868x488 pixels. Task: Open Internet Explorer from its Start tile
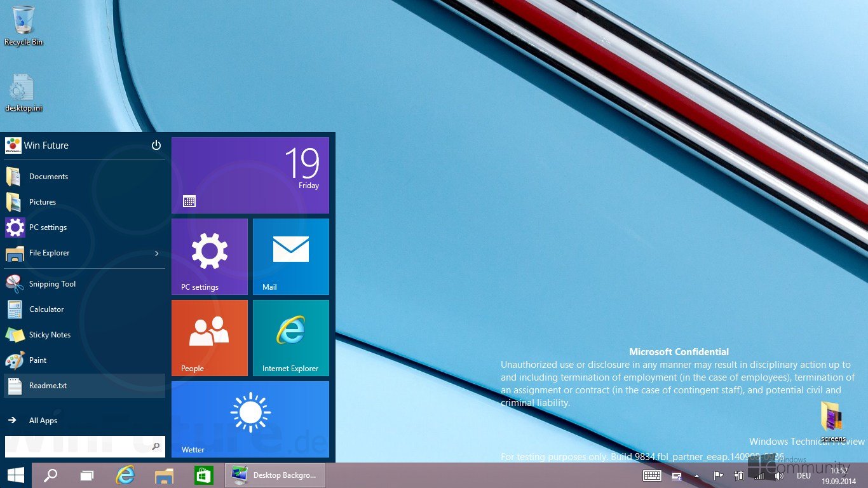(290, 337)
